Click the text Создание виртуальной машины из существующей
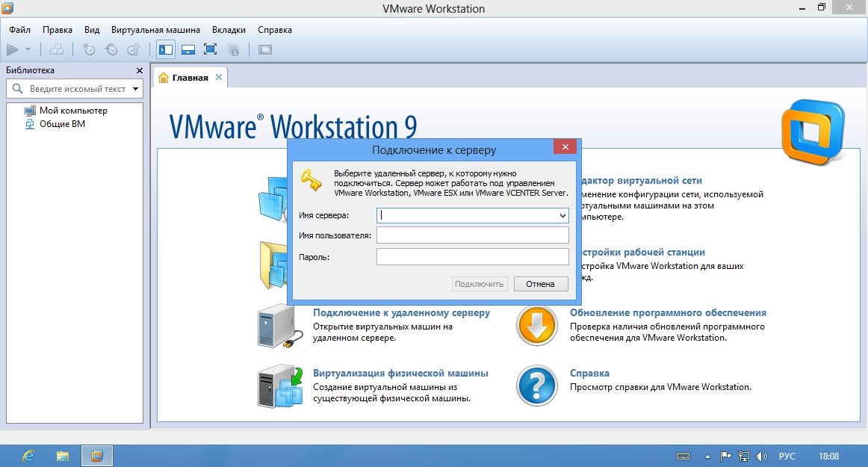 click(x=392, y=393)
